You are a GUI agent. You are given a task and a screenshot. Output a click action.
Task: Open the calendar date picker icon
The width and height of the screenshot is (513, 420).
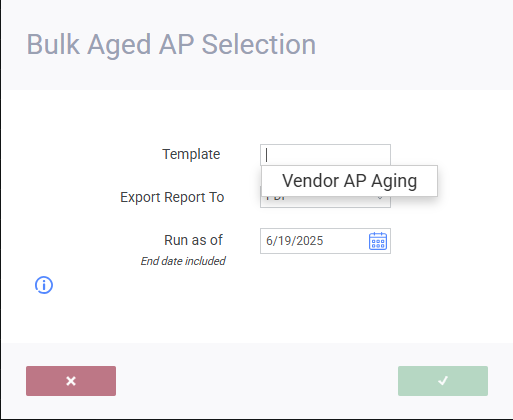[x=378, y=241]
